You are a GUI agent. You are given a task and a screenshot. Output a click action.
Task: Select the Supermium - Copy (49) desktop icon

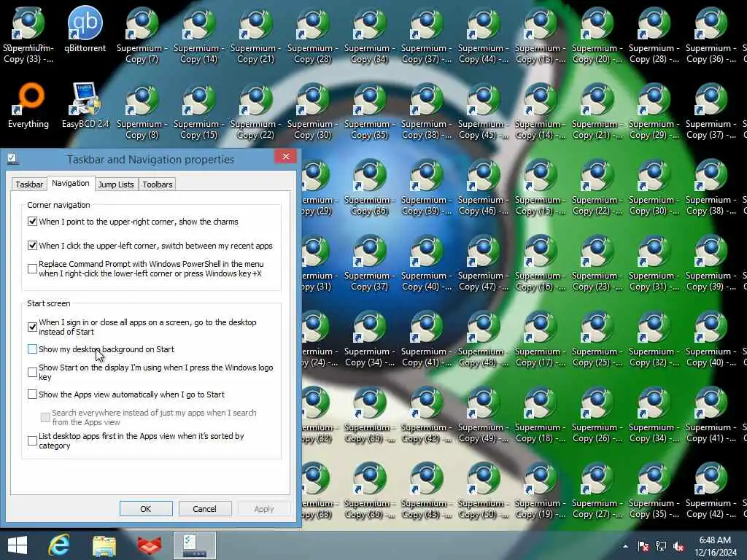pyautogui.click(x=483, y=415)
